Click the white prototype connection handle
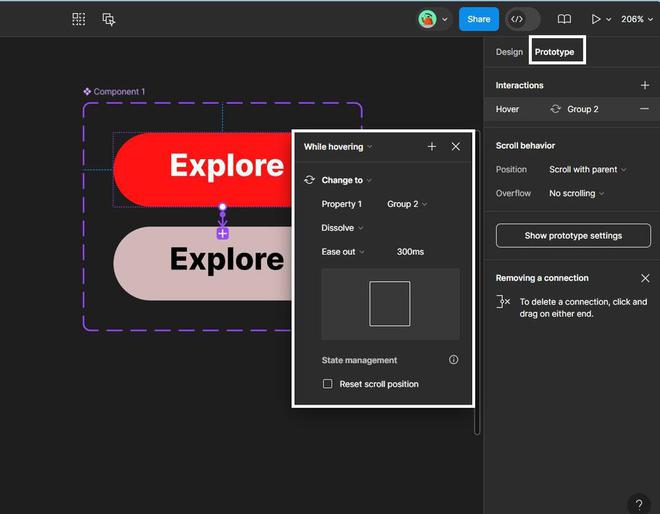660x514 pixels. point(223,207)
